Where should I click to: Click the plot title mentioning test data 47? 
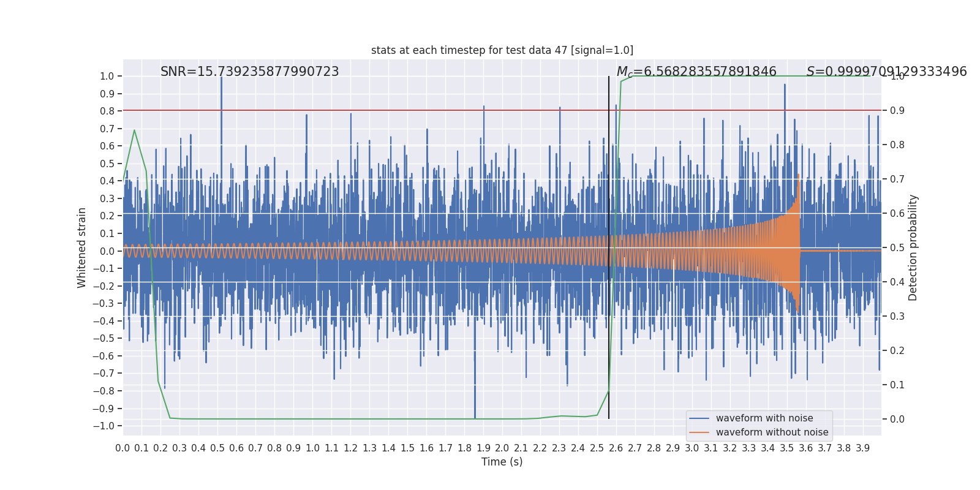tap(502, 50)
